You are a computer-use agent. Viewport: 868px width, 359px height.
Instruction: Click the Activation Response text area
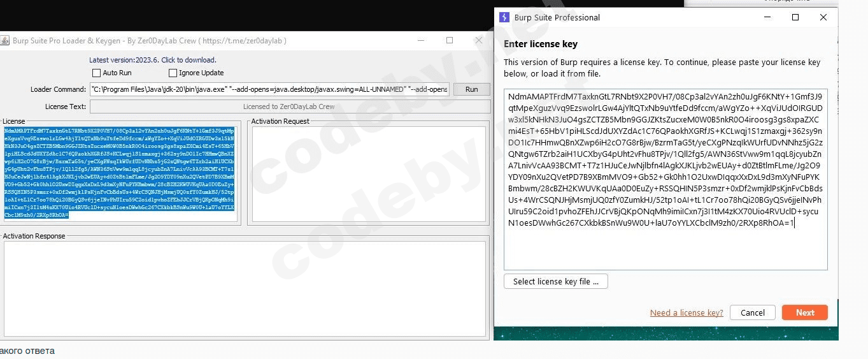coord(245,288)
